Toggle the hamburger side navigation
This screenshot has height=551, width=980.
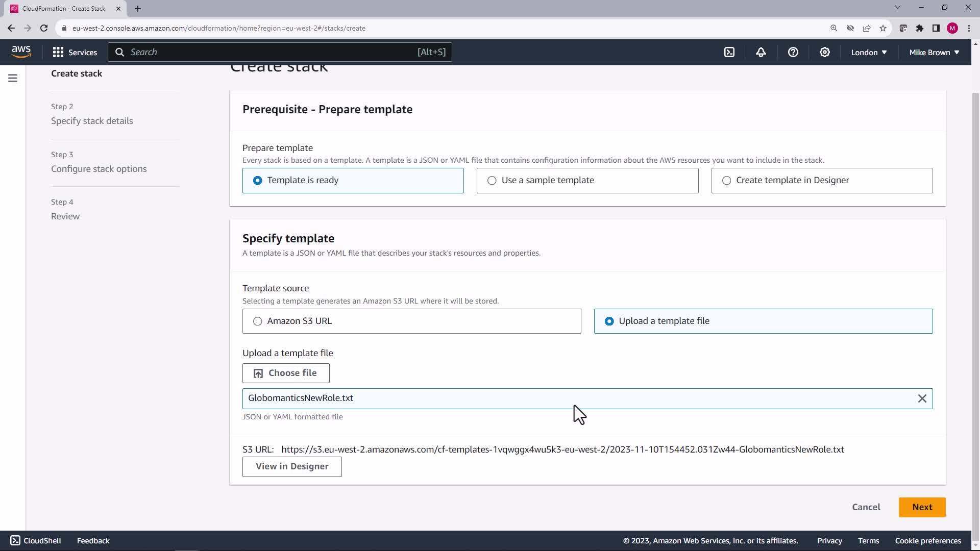click(x=13, y=78)
